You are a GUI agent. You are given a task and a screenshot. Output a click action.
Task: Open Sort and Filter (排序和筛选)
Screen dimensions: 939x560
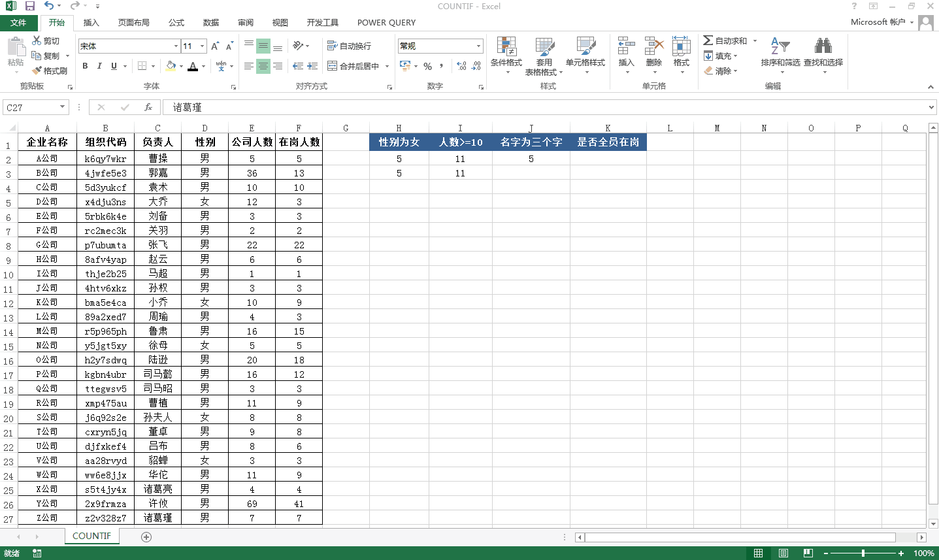[x=780, y=55]
